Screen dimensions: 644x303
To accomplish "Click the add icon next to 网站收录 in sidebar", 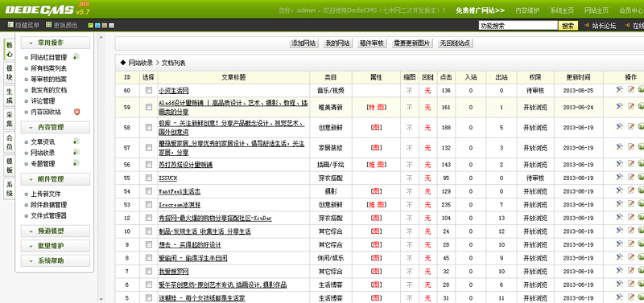I will [x=76, y=153].
